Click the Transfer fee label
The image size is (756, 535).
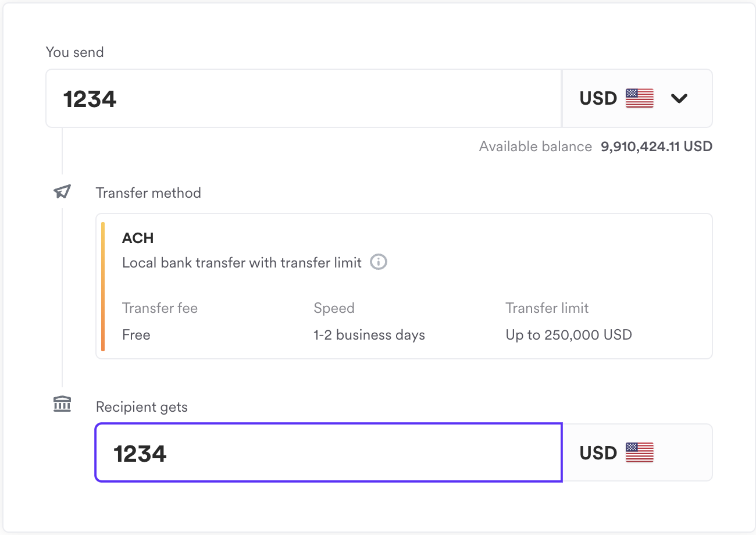pos(160,308)
